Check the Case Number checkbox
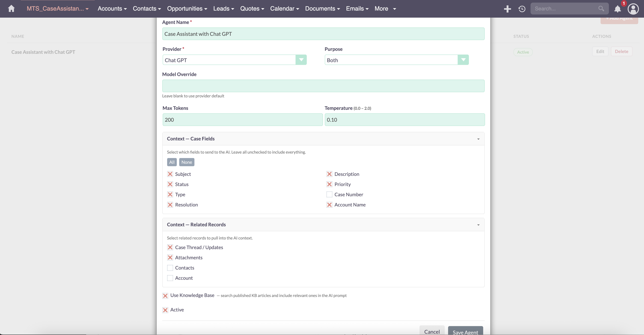This screenshot has width=644, height=335. [x=329, y=194]
